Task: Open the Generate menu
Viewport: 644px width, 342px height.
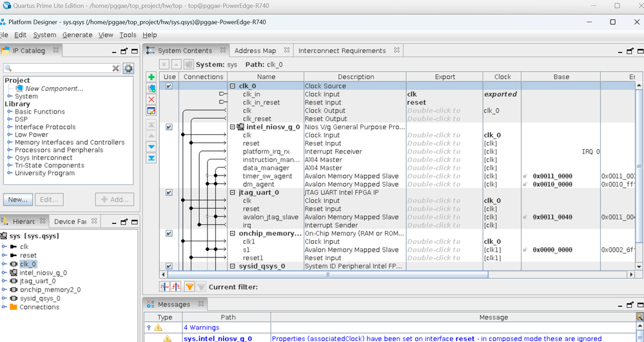Action: [x=77, y=35]
